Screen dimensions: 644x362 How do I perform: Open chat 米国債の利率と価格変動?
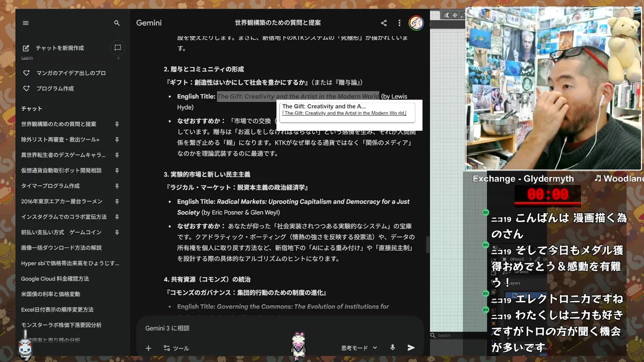50,294
